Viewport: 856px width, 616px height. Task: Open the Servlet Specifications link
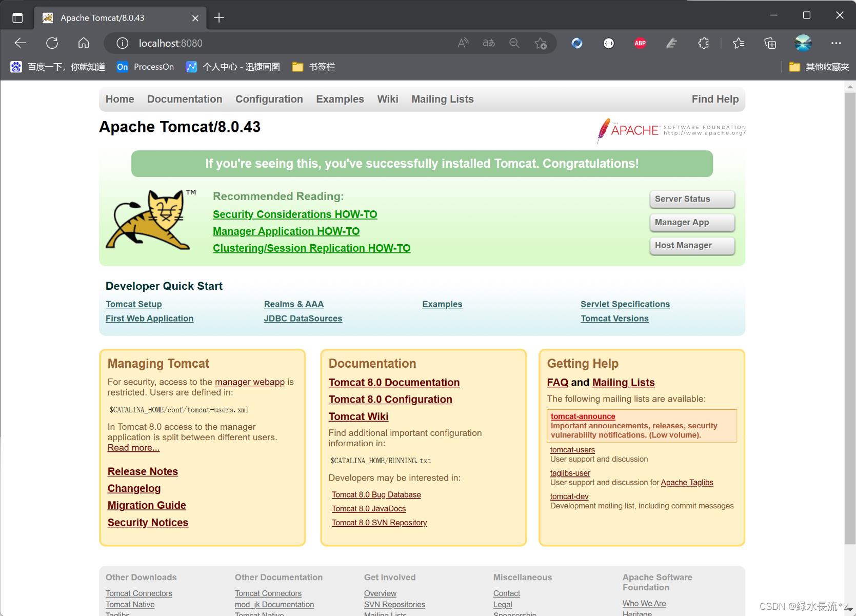click(x=625, y=304)
